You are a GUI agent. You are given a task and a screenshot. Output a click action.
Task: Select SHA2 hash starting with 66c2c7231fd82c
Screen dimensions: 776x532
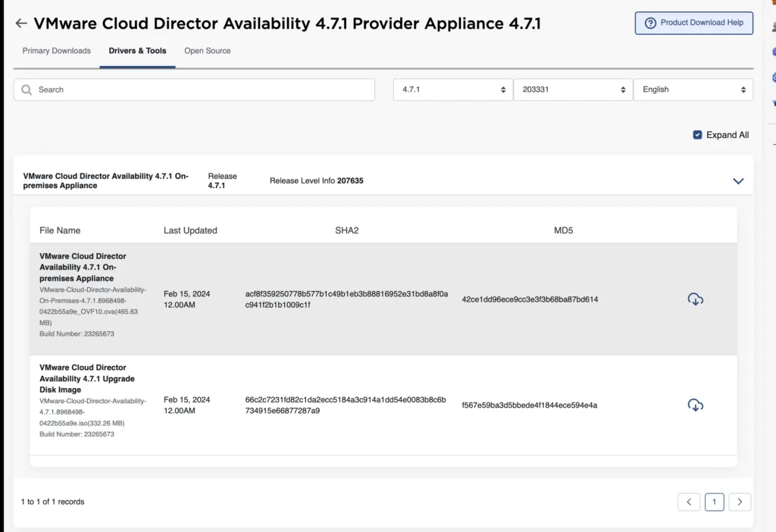pyautogui.click(x=346, y=405)
